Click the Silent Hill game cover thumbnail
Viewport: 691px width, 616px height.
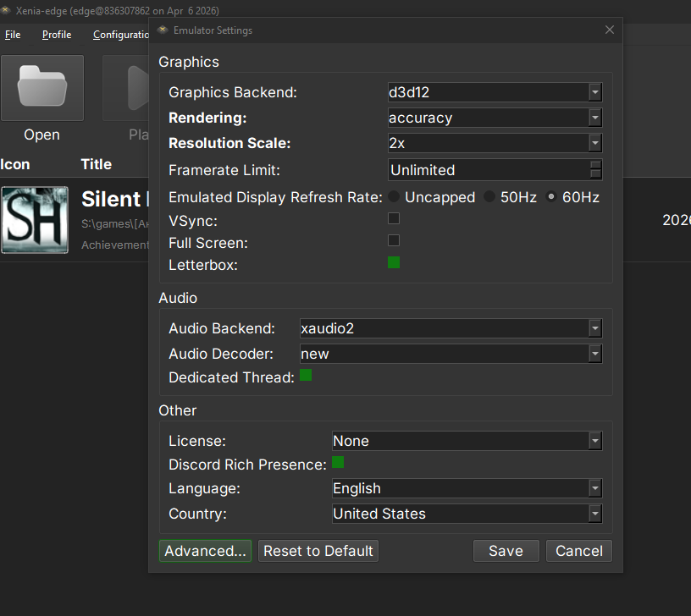point(35,220)
